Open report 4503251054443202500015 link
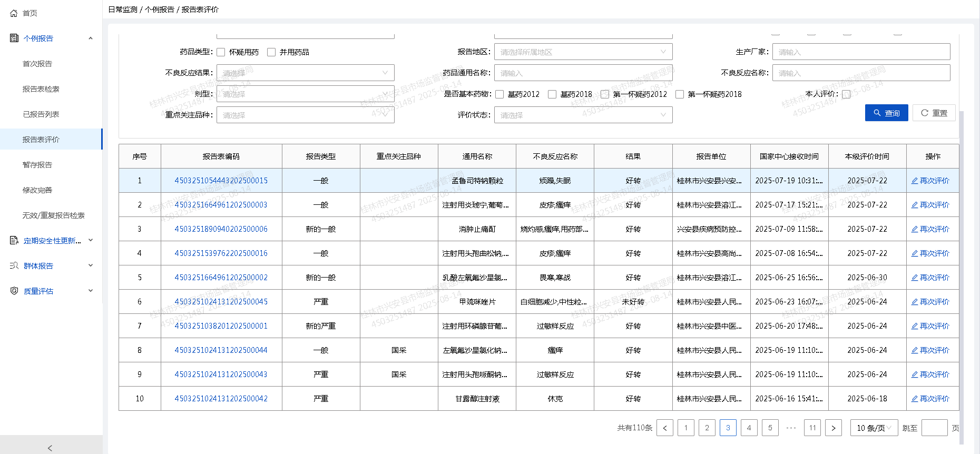Viewport: 980px width, 454px height. (x=221, y=181)
